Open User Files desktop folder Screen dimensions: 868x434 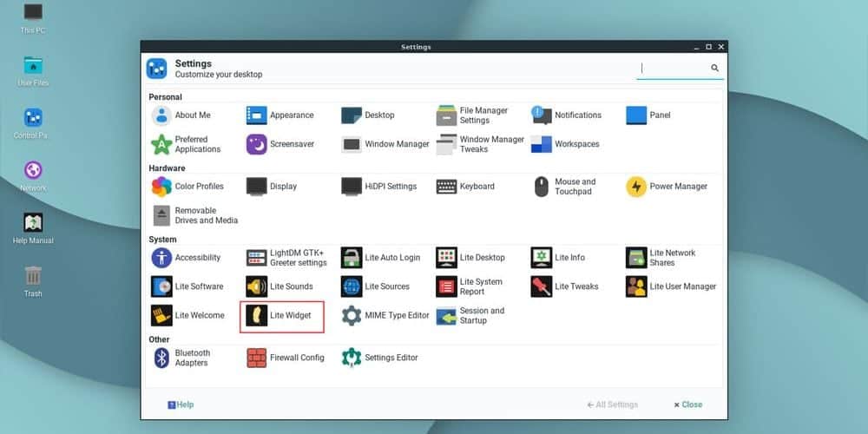[x=33, y=71]
